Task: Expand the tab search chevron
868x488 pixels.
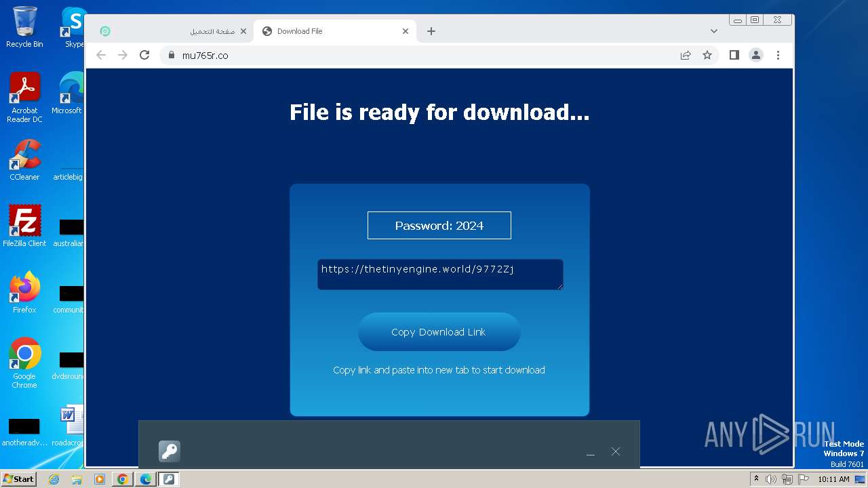Action: coord(714,31)
